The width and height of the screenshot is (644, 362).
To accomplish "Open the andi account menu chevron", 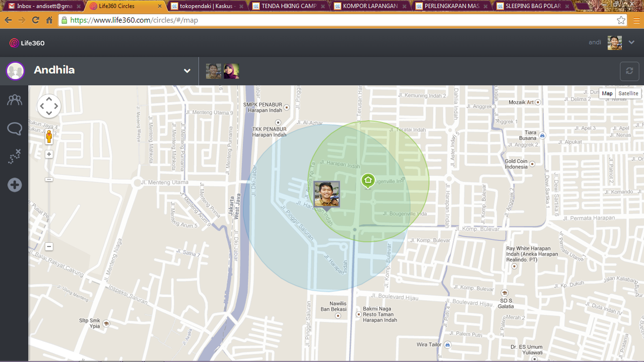I will [632, 43].
